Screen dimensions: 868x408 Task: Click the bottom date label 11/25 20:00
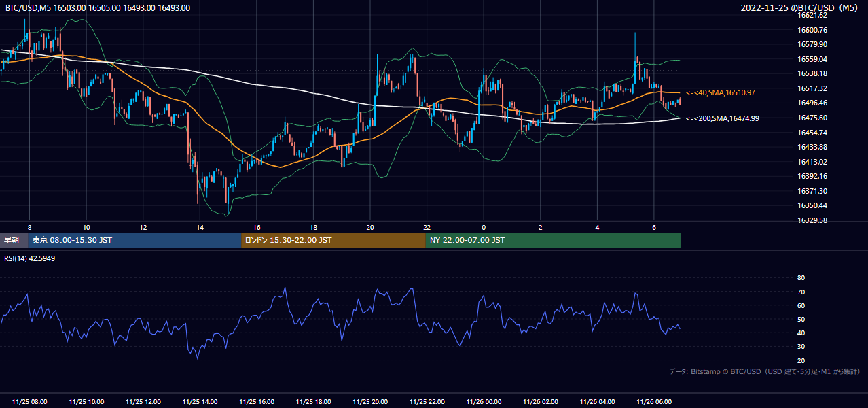370,402
